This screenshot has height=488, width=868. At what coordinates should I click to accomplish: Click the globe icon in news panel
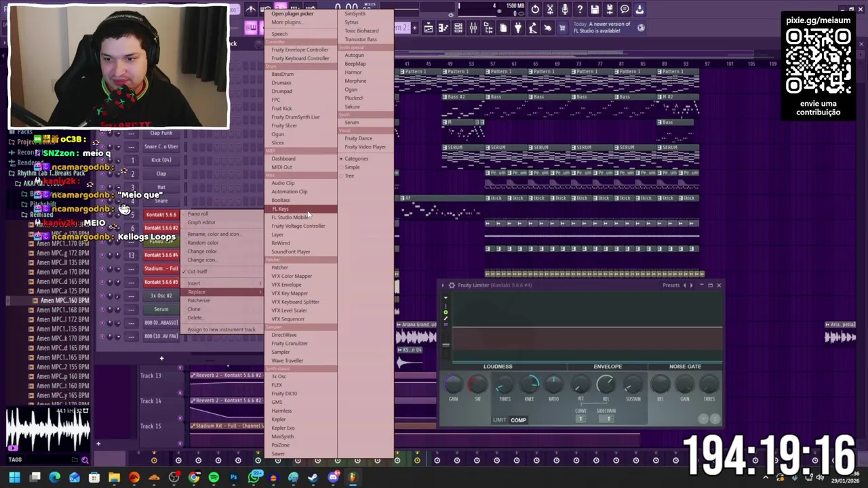coord(641,28)
